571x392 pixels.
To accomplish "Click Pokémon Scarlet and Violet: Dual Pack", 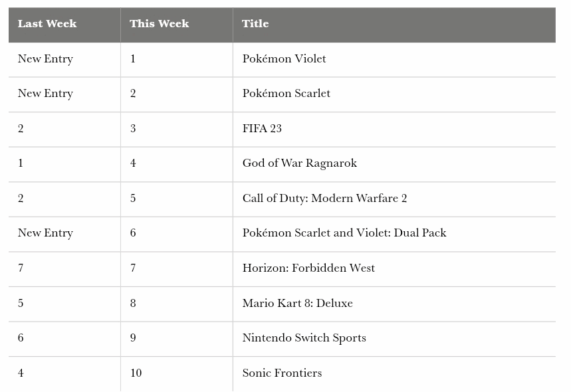I will 344,233.
